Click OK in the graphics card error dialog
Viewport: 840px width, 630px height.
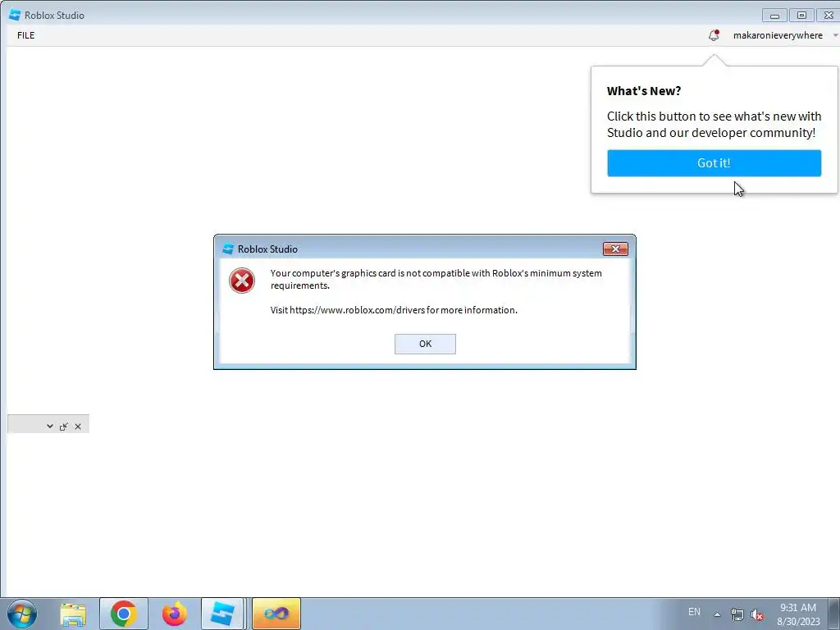pyautogui.click(x=425, y=344)
